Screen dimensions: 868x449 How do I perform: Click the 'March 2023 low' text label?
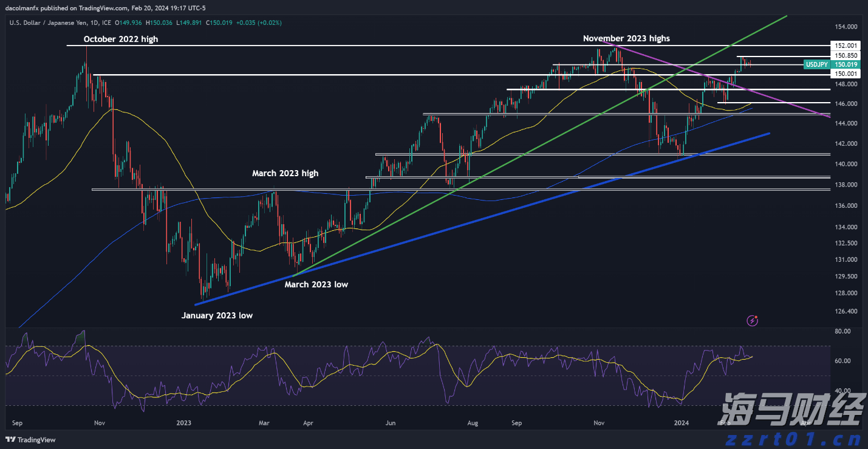(x=316, y=284)
